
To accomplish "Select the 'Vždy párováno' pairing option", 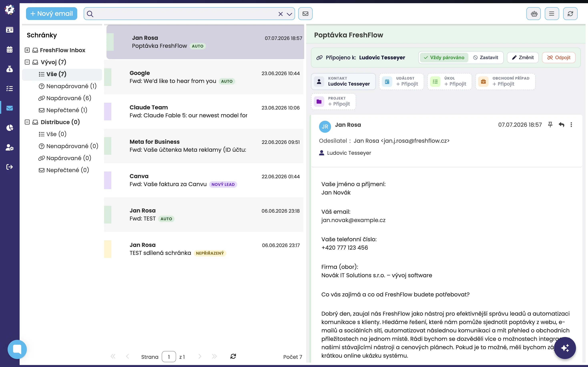I will 444,58.
